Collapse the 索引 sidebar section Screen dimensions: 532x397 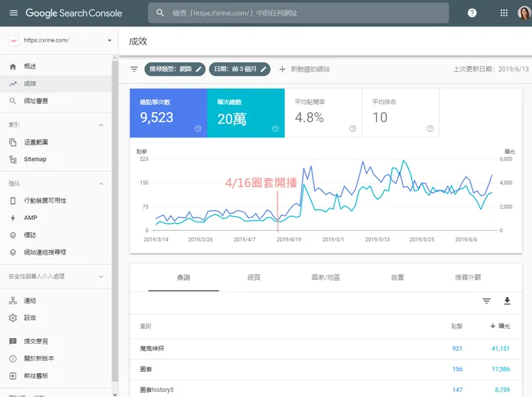coord(101,125)
